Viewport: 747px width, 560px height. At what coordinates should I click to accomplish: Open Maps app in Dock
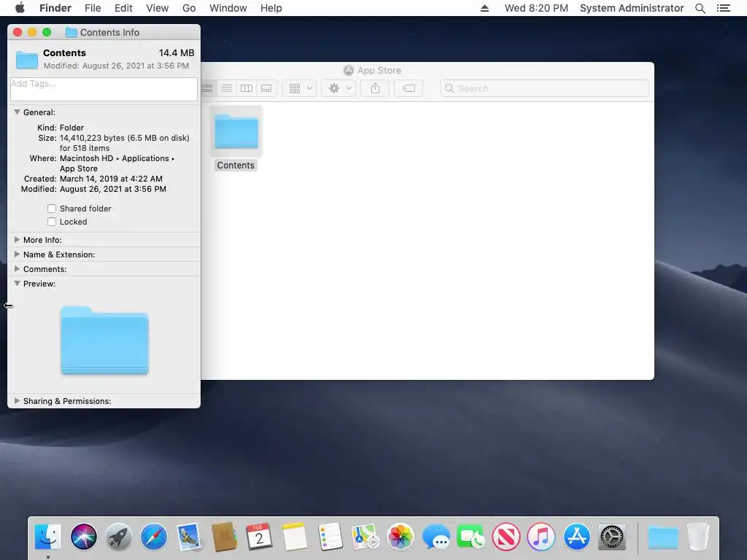(365, 537)
